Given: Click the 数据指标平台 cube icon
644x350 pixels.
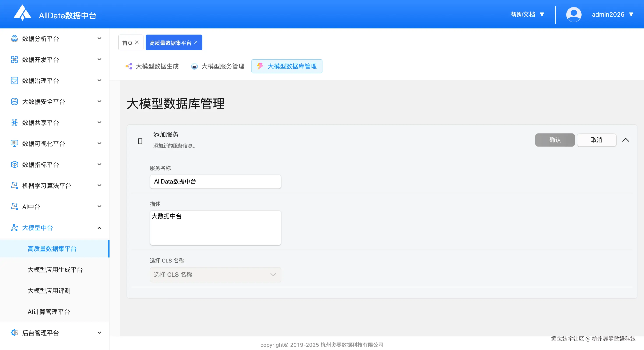Looking at the screenshot, I should pos(14,164).
